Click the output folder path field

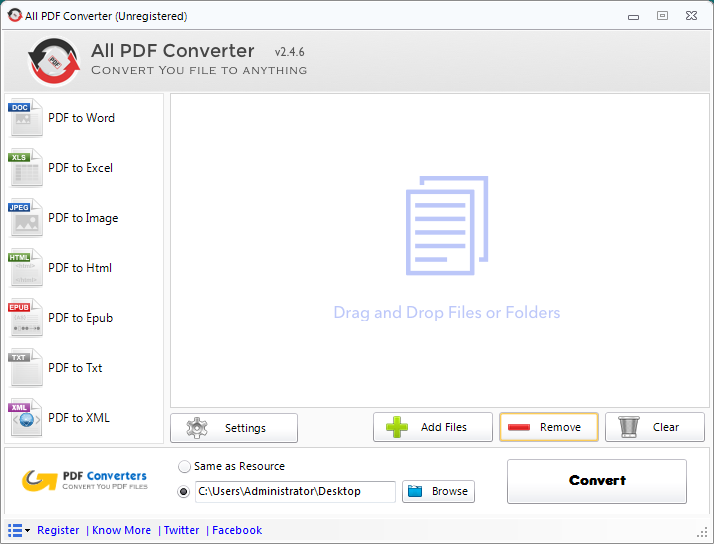[x=295, y=492]
